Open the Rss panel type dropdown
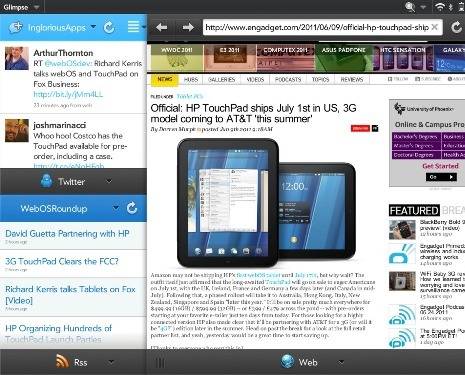 point(111,362)
